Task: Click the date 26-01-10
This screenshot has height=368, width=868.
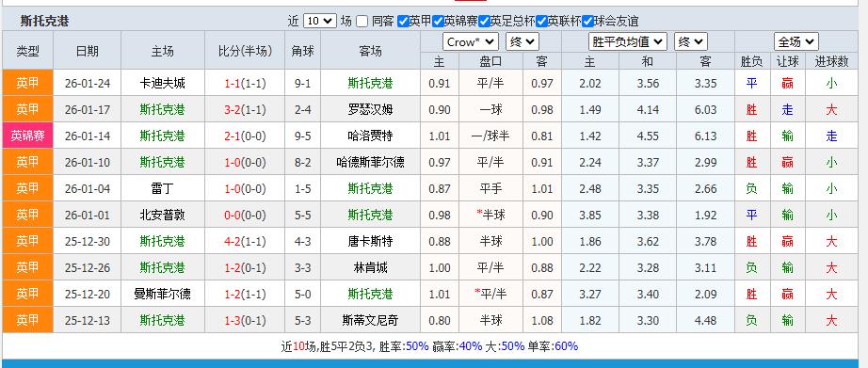Action: [x=88, y=162]
